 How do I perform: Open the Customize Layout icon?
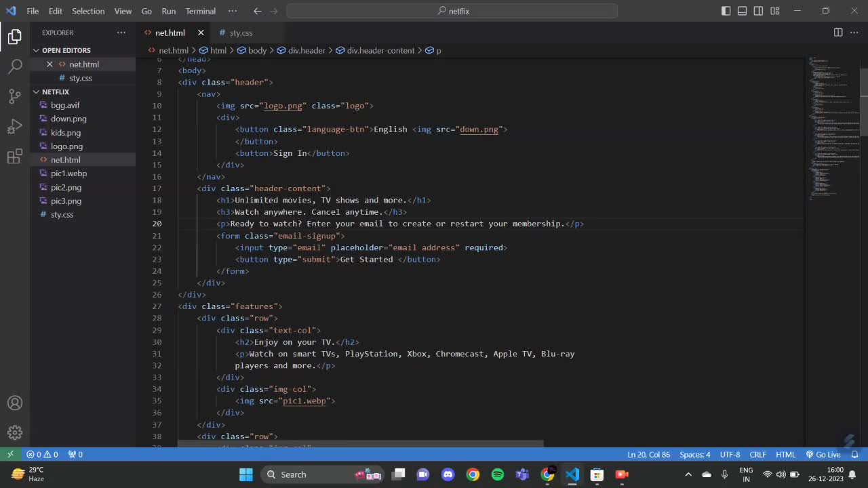pos(774,11)
